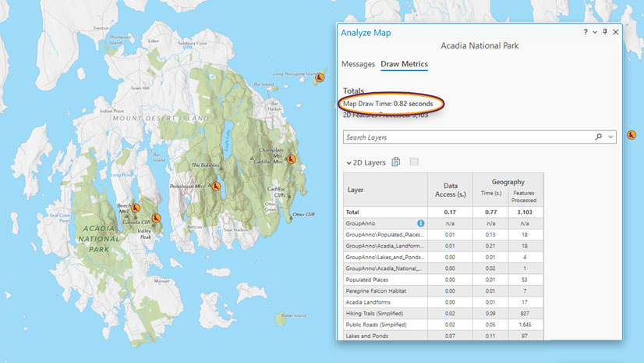644x363 pixels.
Task: Open the Analyze Map pane options chevron
Action: coord(595,32)
